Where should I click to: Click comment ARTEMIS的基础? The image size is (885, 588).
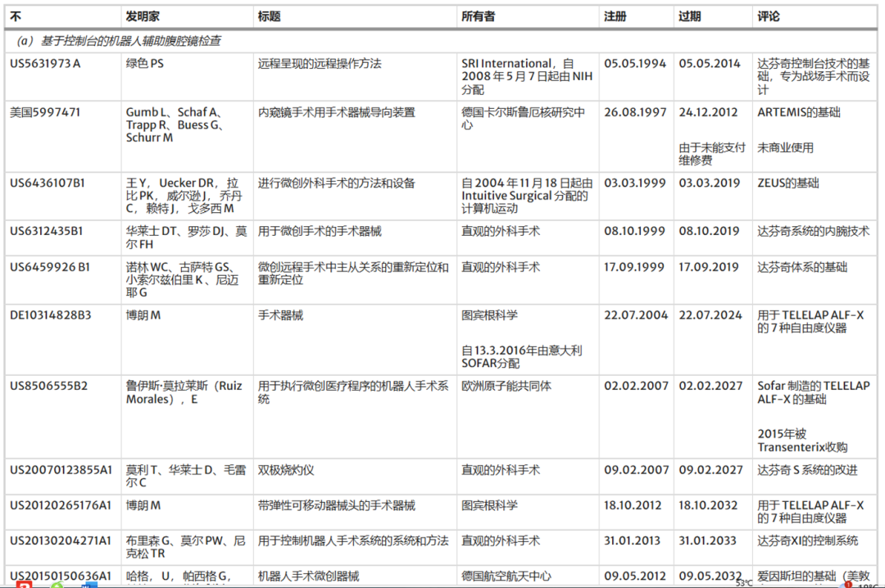pos(799,112)
